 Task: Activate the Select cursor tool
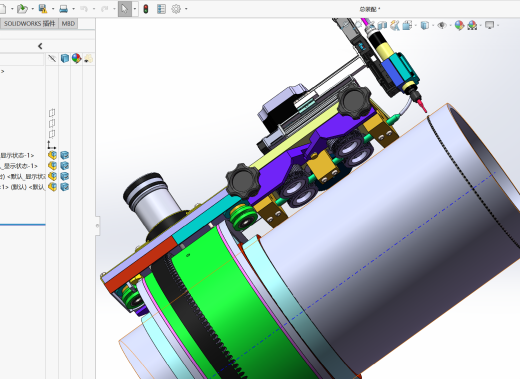pyautogui.click(x=124, y=9)
